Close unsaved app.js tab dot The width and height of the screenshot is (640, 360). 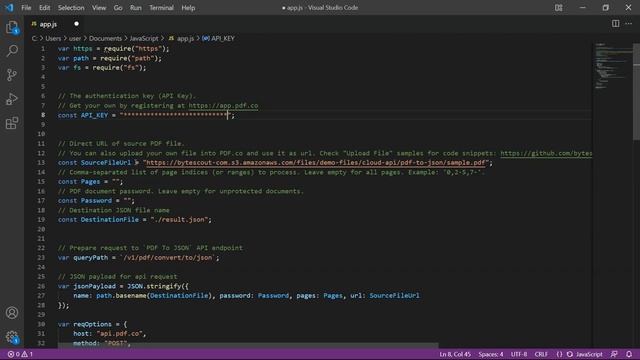click(76, 24)
